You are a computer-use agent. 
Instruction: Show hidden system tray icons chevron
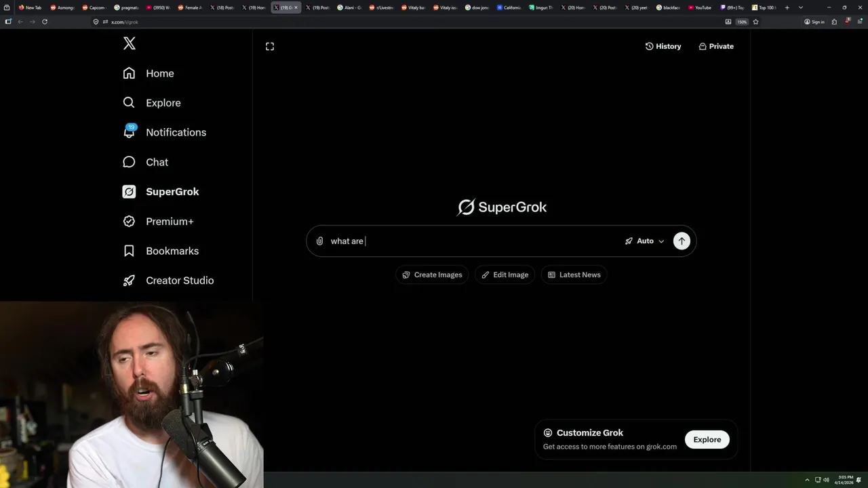[x=807, y=480]
